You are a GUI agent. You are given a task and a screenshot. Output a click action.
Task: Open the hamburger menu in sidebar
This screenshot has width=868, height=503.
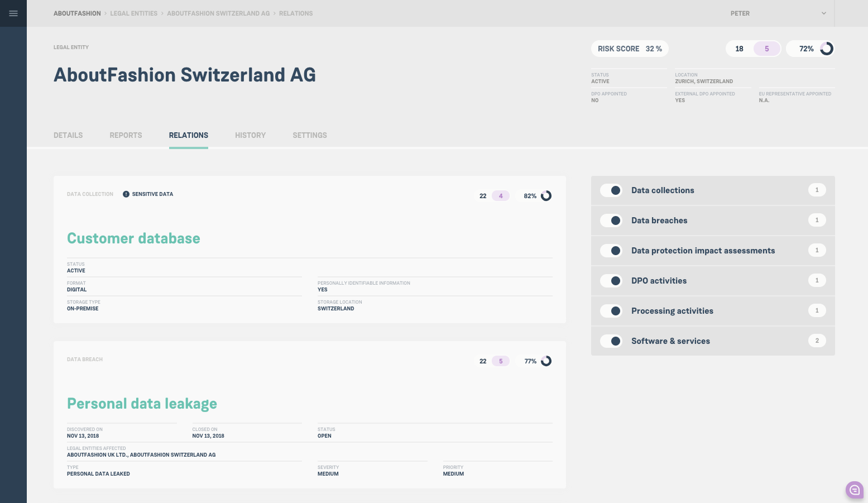(x=13, y=13)
